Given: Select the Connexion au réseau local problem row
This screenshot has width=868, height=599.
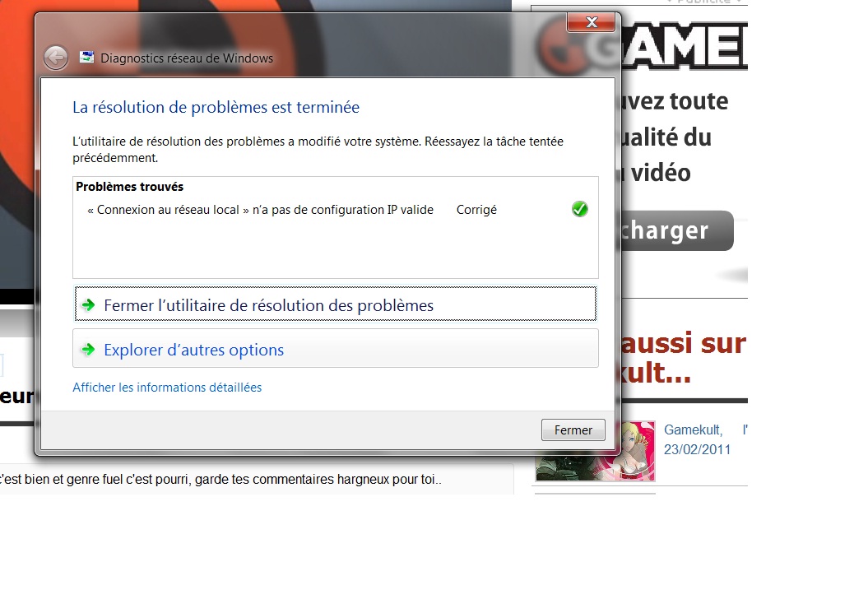Looking at the screenshot, I should point(260,210).
